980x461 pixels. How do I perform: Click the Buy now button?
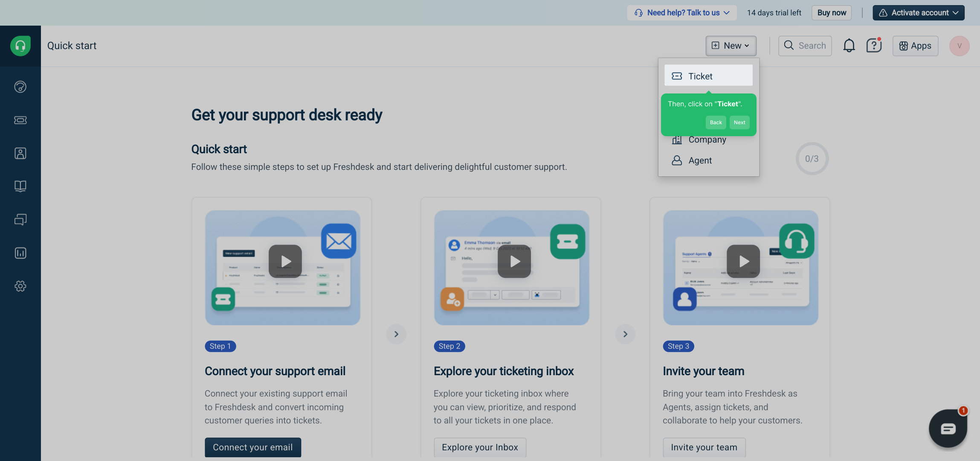pyautogui.click(x=831, y=13)
